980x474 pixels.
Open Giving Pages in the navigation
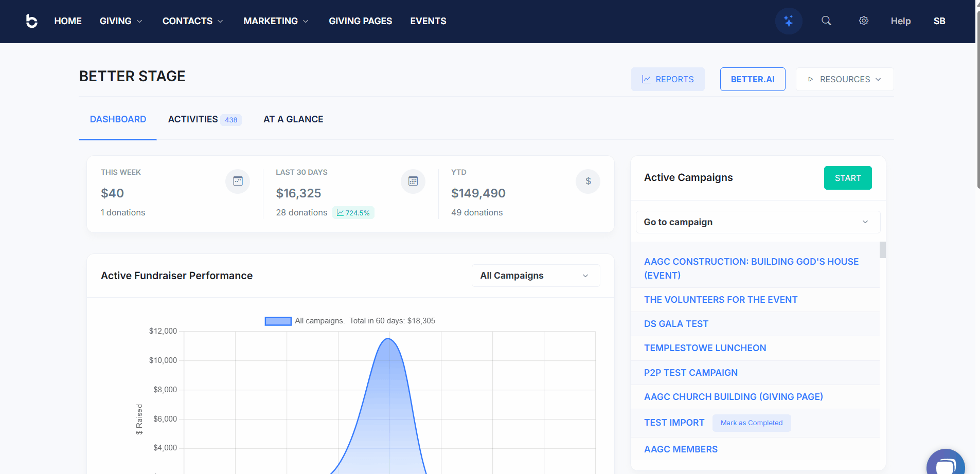pos(361,21)
